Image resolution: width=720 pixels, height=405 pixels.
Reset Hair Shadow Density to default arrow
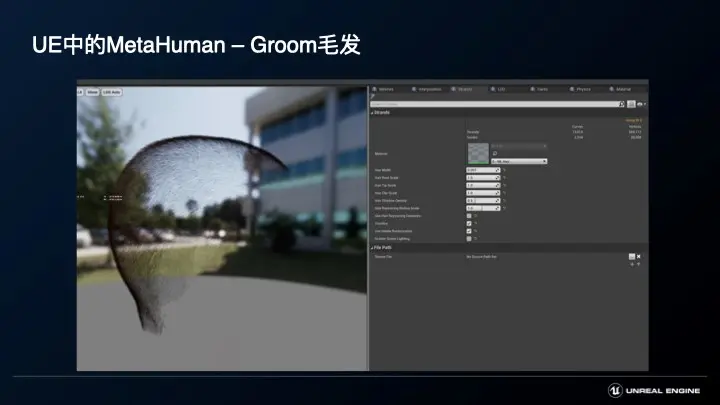click(504, 201)
